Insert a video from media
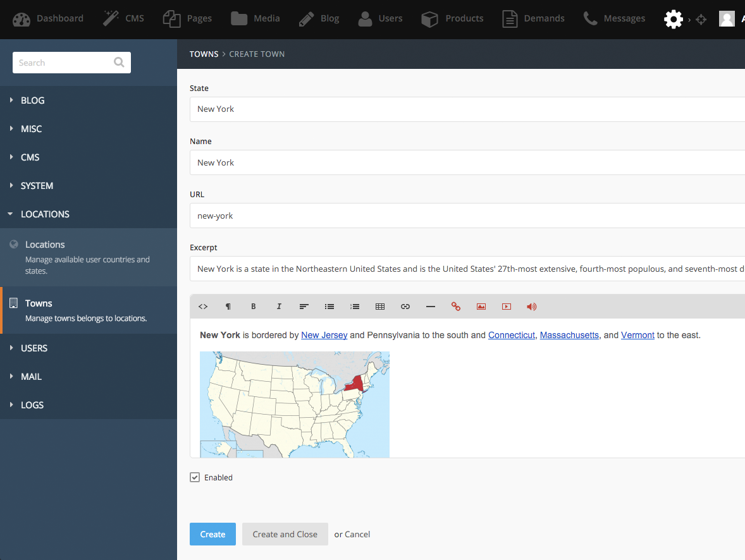 507,307
